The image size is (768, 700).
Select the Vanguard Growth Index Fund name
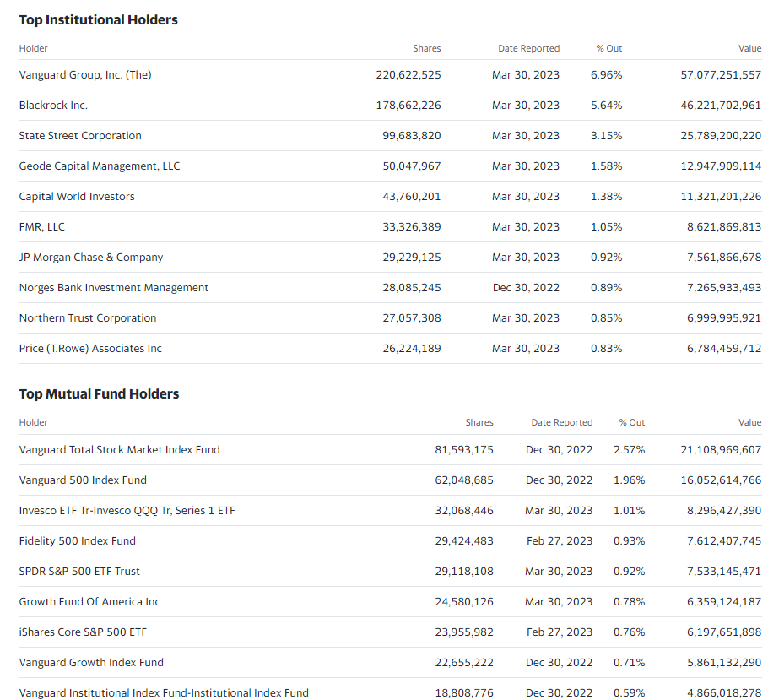tap(92, 663)
